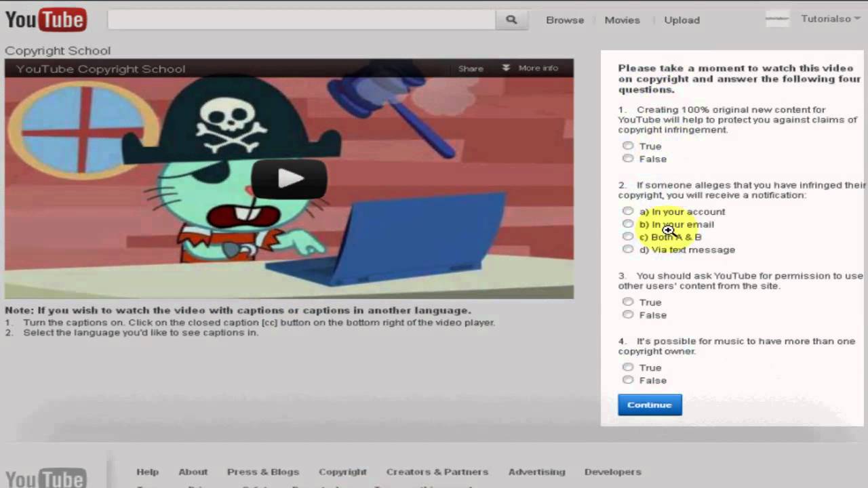Open Movies in top navigation

click(x=622, y=20)
